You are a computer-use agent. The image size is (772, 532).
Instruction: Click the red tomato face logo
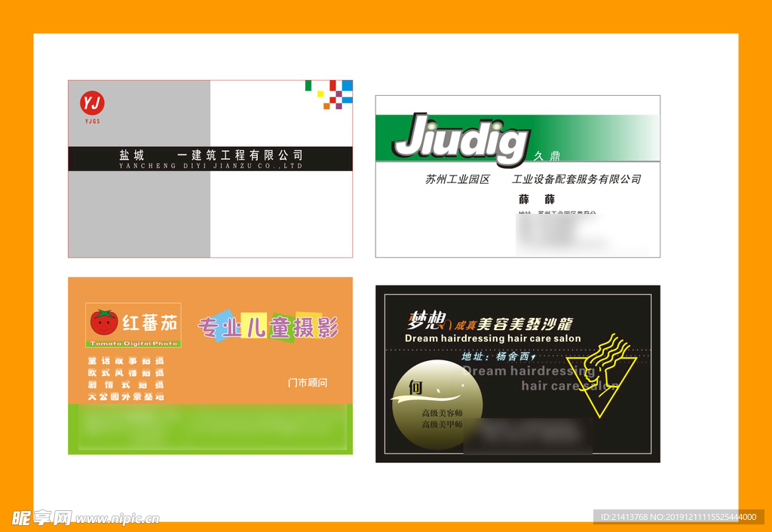[x=104, y=323]
